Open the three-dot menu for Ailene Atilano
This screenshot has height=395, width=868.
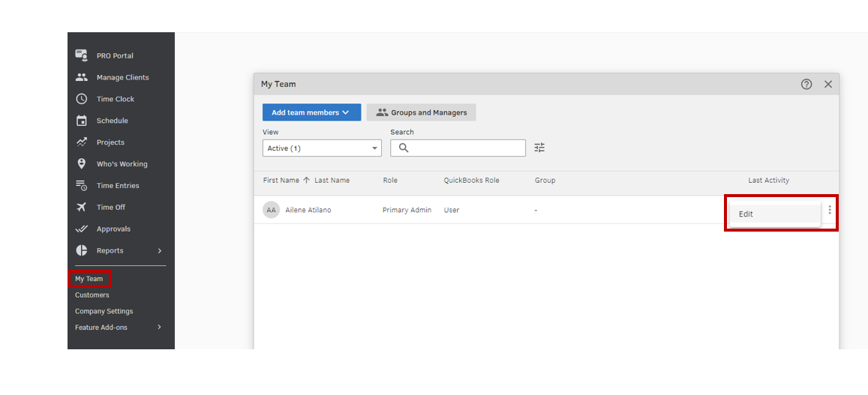click(830, 210)
